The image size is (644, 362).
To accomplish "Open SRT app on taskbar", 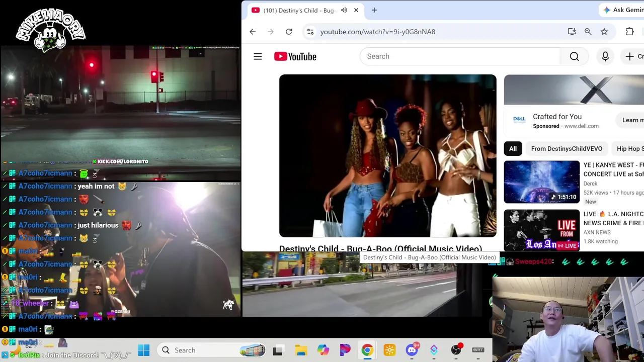I will [x=478, y=350].
